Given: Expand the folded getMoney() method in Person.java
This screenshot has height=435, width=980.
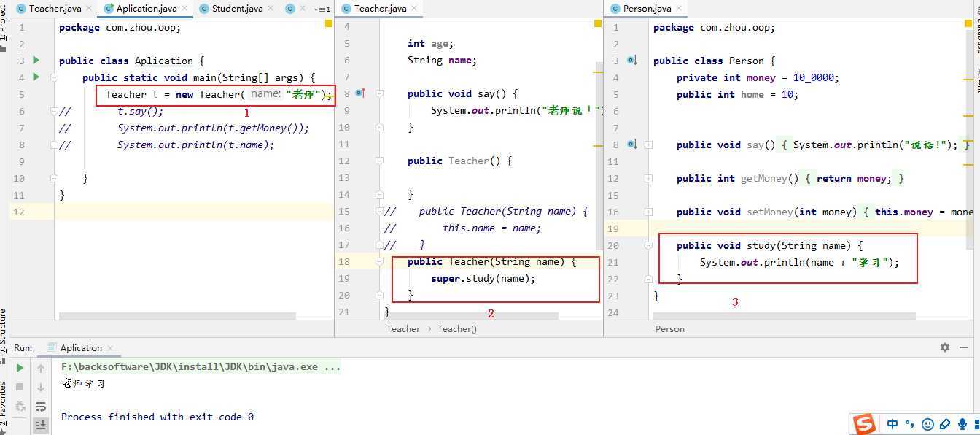Looking at the screenshot, I should point(648,178).
